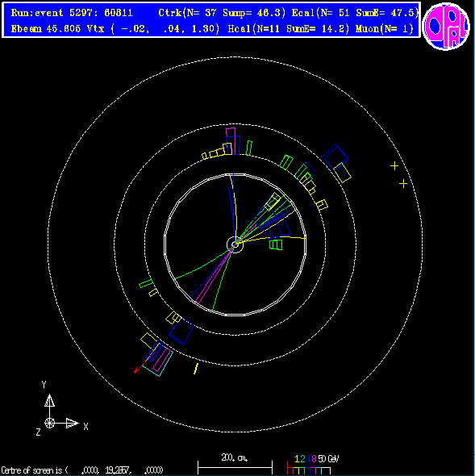The height and width of the screenshot is (476, 475).
Task: Click the yellow 1 GeV legend number
Action: pos(297,459)
